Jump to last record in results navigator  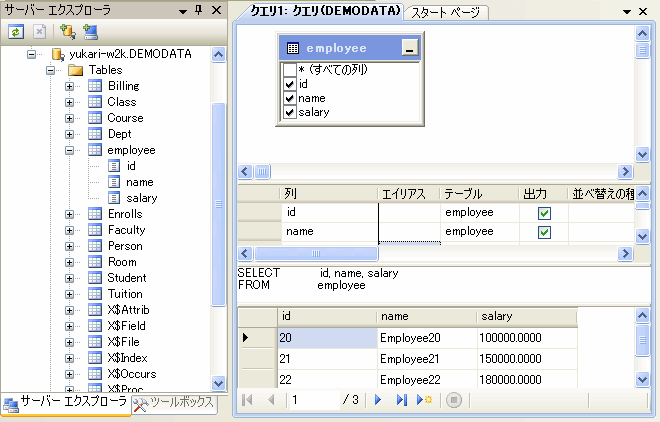coord(400,400)
